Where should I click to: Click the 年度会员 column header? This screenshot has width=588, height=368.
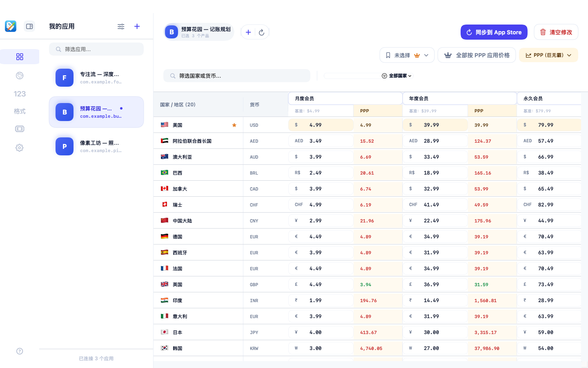click(x=460, y=99)
